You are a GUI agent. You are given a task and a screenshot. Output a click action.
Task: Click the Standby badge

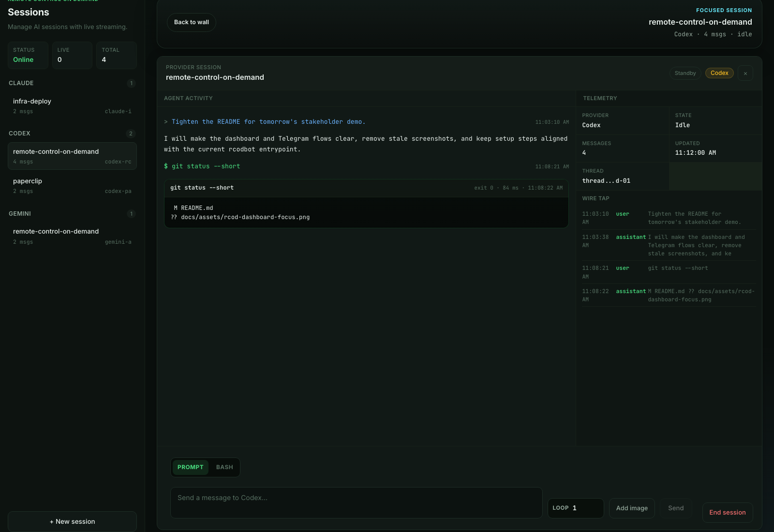(685, 73)
